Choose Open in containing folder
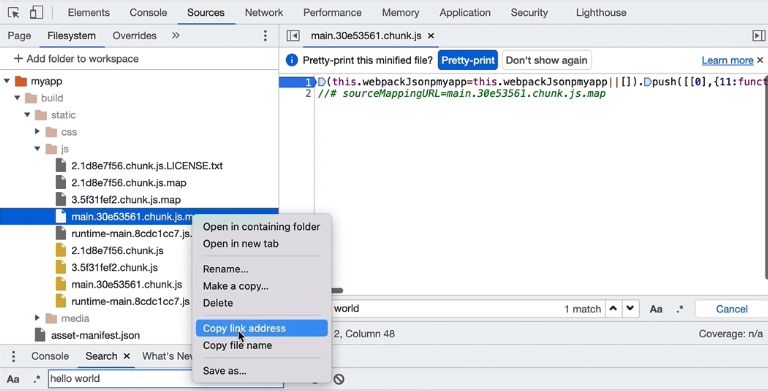 [262, 227]
